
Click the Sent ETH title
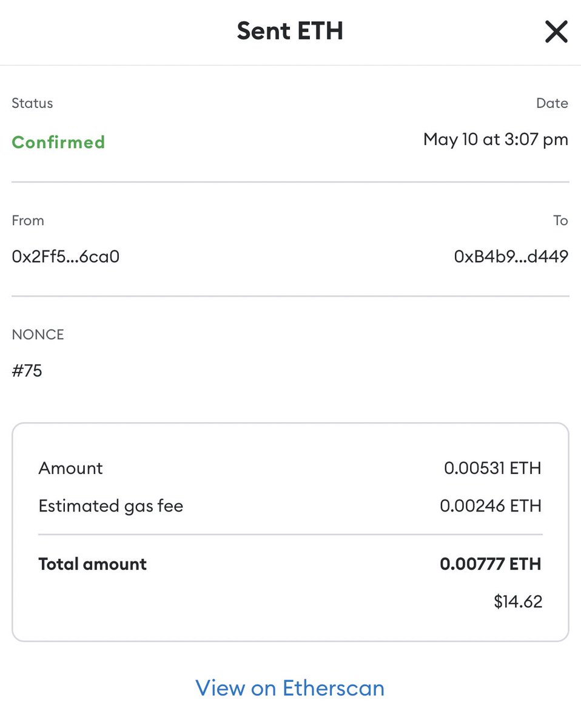(x=290, y=31)
